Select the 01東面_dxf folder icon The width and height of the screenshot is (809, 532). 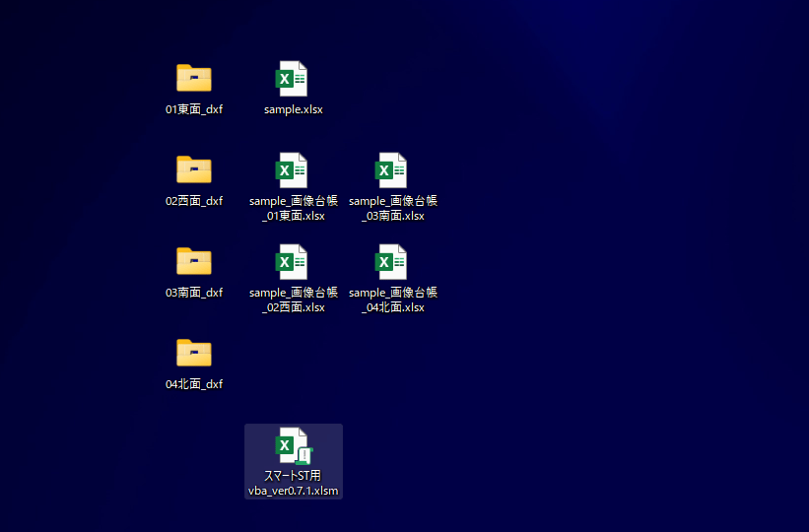click(194, 78)
